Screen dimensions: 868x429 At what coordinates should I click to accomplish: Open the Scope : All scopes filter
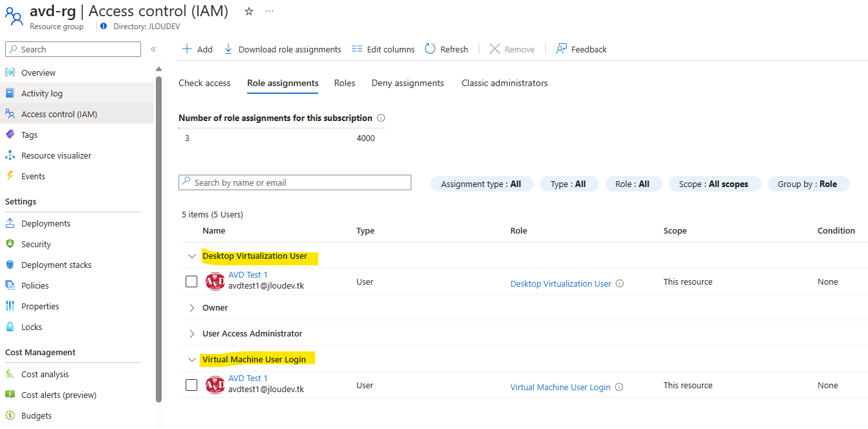point(714,184)
